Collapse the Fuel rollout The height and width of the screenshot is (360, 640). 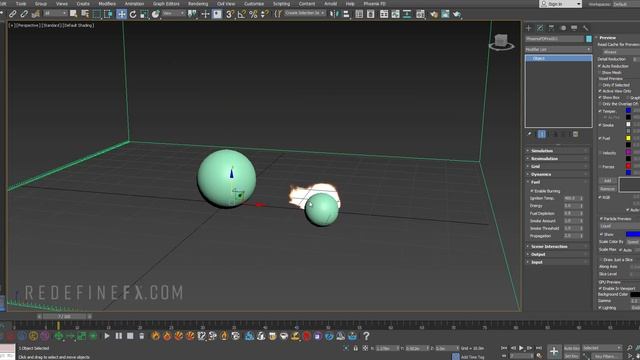[558, 182]
